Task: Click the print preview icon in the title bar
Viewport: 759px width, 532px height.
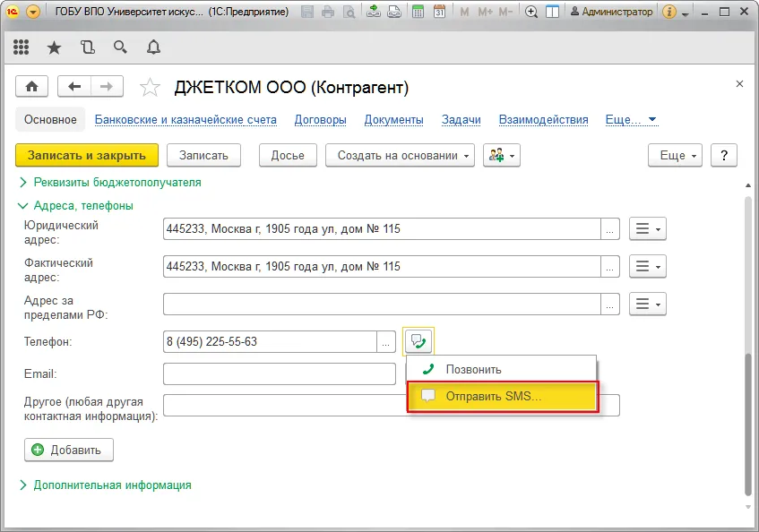Action: click(349, 12)
